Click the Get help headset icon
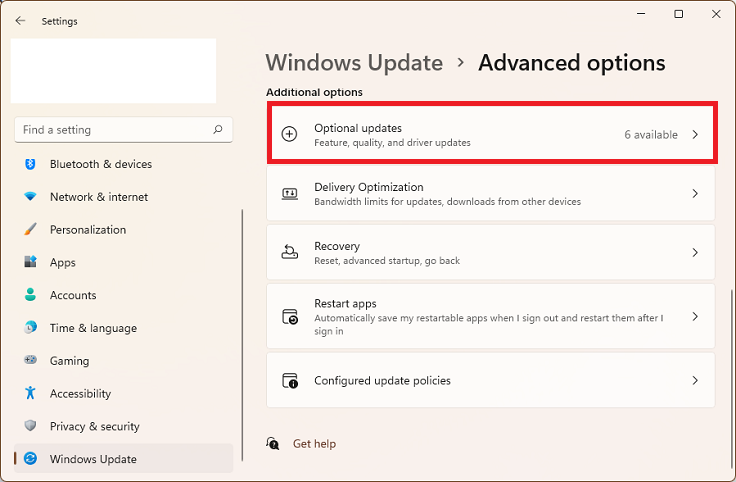Image resolution: width=736 pixels, height=482 pixels. tap(273, 443)
